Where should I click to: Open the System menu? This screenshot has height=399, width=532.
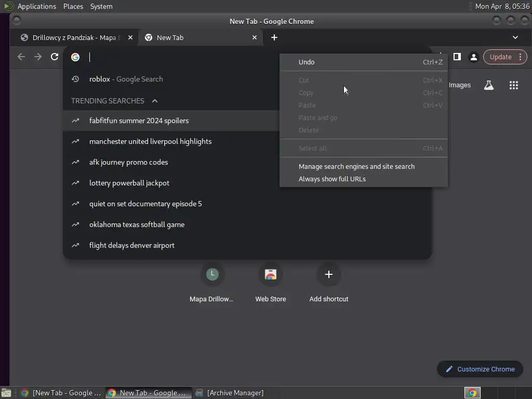[x=101, y=6]
